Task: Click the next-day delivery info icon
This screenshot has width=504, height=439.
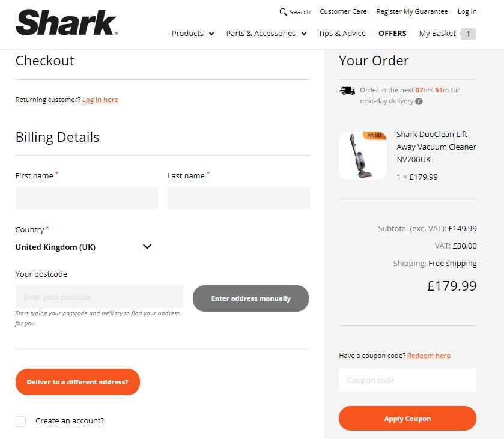Action: click(419, 101)
